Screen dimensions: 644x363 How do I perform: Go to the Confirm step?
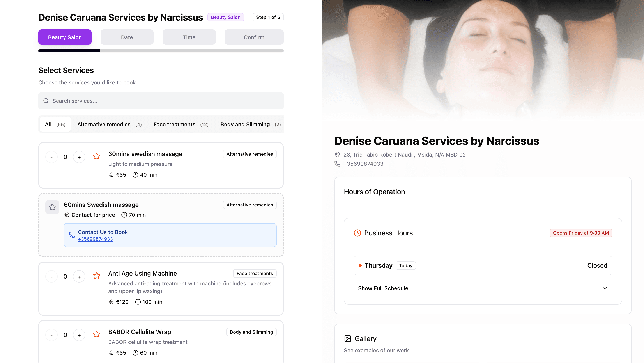click(x=254, y=37)
